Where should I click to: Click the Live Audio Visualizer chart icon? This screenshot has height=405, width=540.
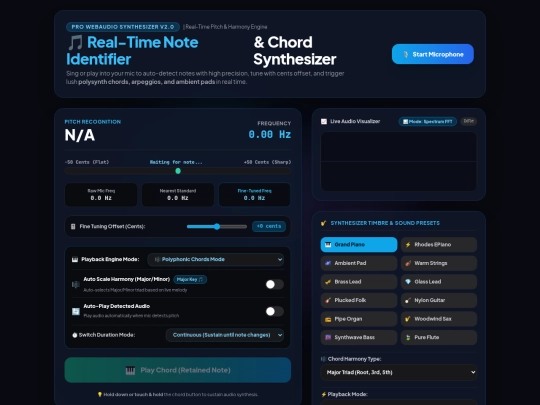[x=324, y=122]
